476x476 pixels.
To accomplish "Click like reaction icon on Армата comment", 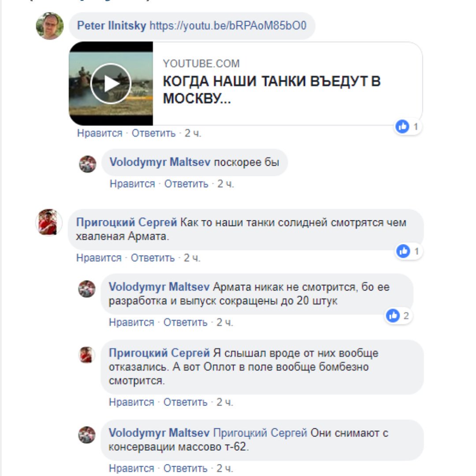I will coord(403,251).
